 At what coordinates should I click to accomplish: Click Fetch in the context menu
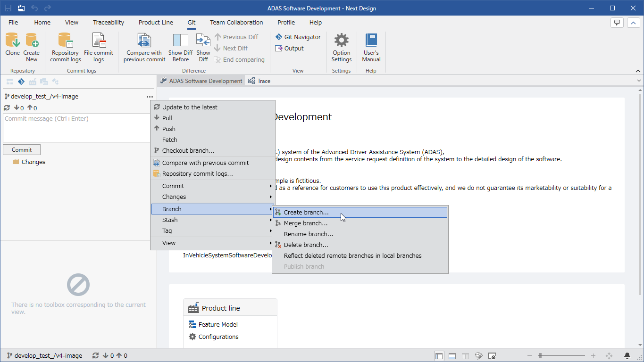coord(213,140)
